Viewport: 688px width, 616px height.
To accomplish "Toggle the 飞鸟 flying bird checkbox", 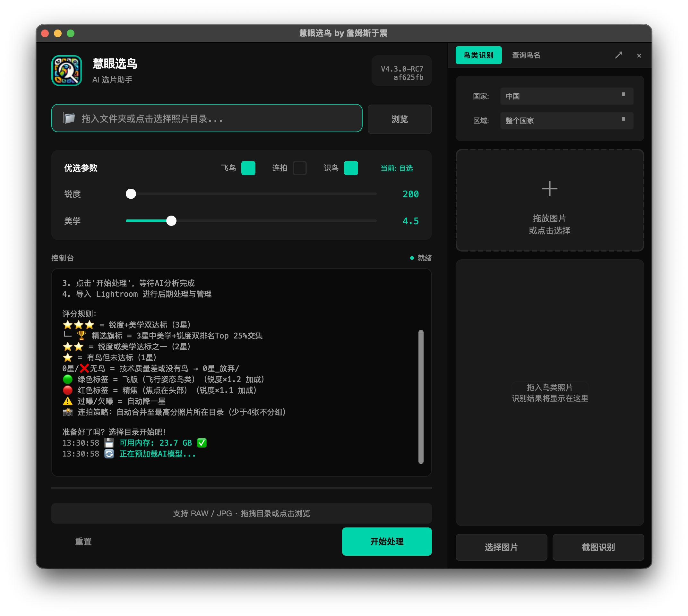I will (248, 168).
